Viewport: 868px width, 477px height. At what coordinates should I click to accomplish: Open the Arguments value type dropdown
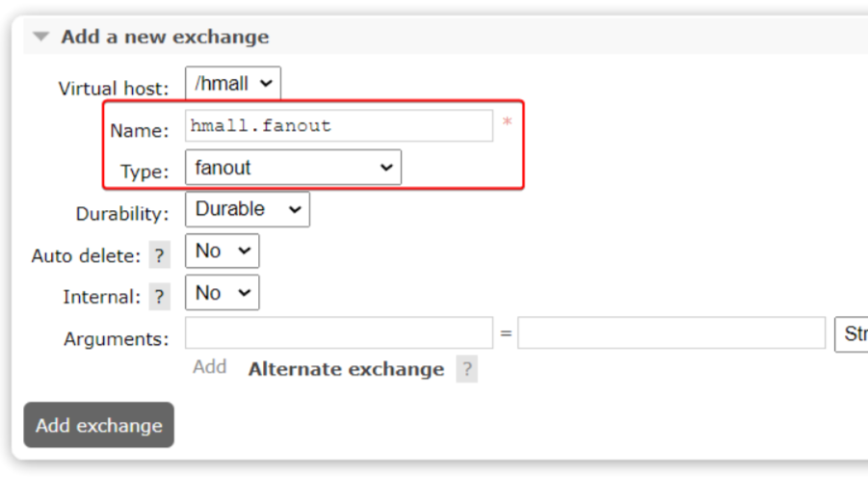(851, 333)
